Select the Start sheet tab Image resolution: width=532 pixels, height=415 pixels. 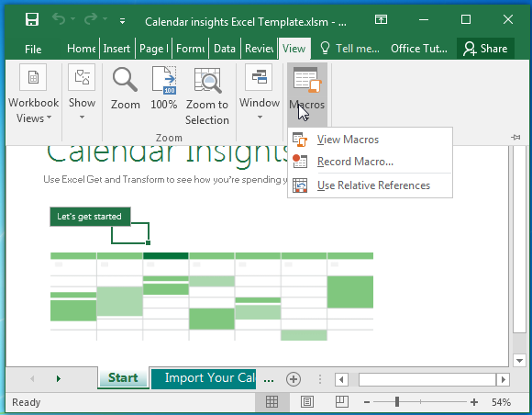(x=123, y=377)
